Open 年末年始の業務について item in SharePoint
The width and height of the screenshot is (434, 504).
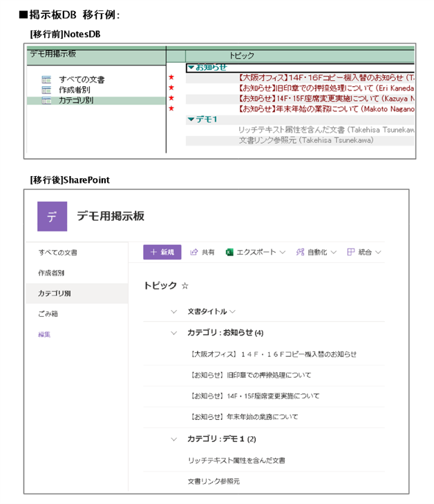(244, 417)
